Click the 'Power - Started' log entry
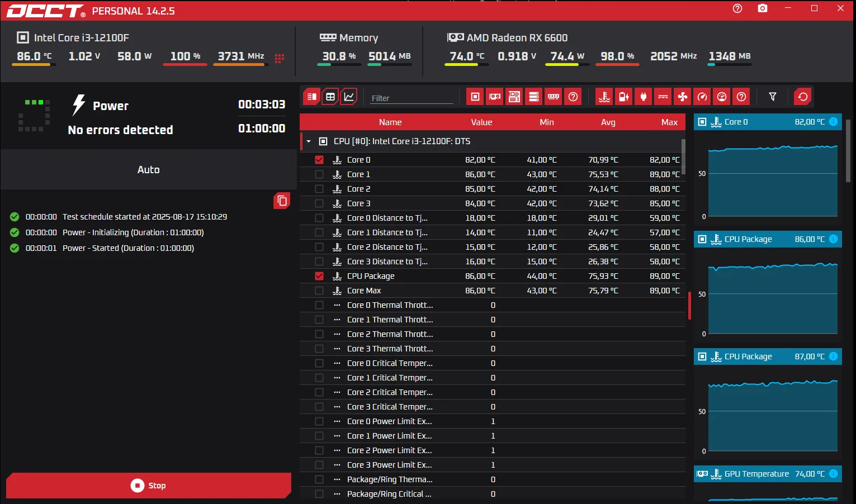The width and height of the screenshot is (856, 504). [x=128, y=248]
